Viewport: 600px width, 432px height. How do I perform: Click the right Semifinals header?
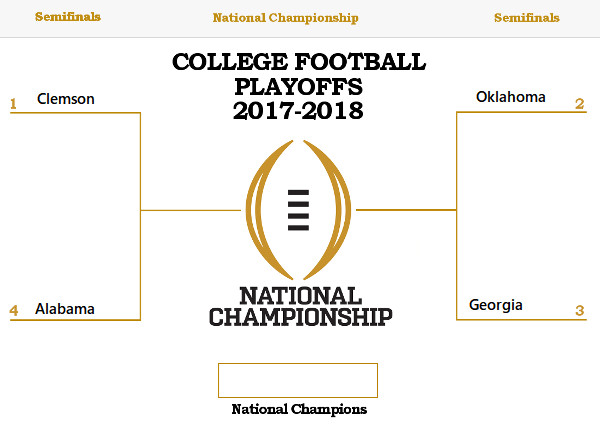point(527,18)
